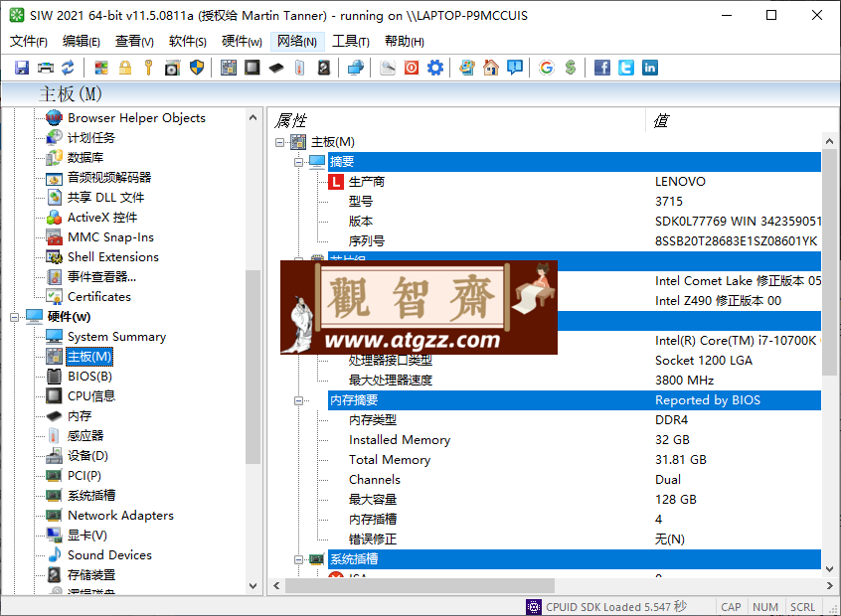Click the house home page toolbar icon
Viewport: 841px width, 616px height.
pos(491,68)
